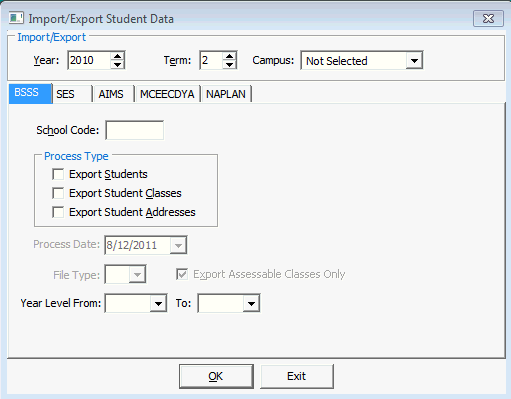Increase the Year value with up arrow
This screenshot has height=399, width=511.
point(118,56)
